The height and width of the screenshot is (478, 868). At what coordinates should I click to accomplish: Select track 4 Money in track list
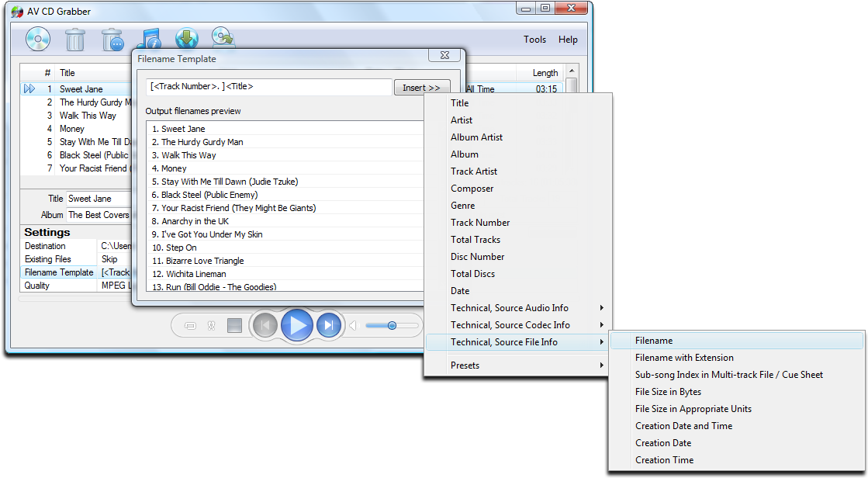[x=76, y=129]
